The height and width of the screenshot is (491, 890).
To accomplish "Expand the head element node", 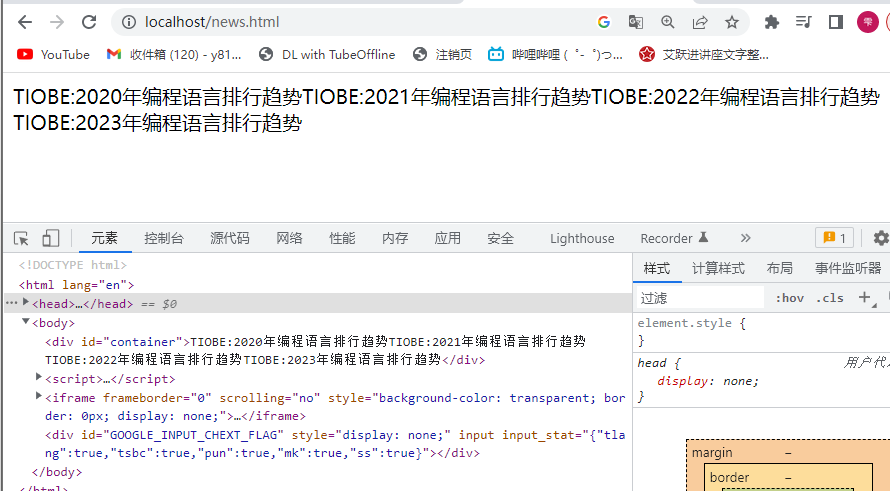I will 27,304.
